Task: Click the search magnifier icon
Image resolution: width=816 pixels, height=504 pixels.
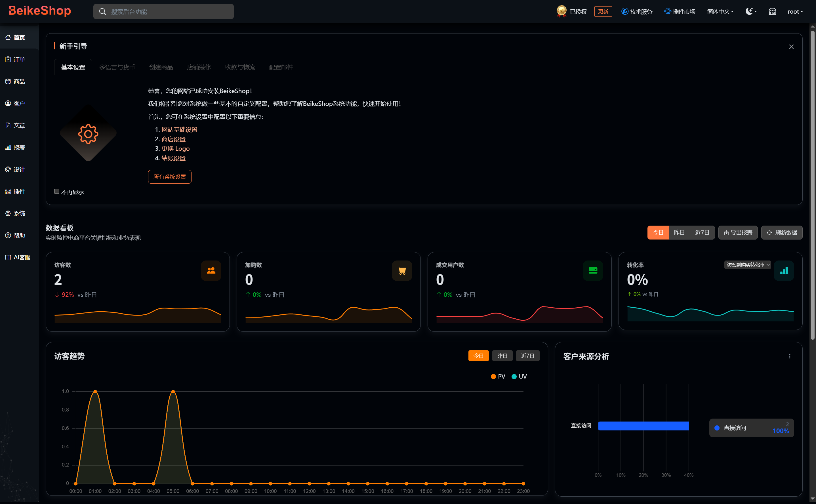Action: pos(103,12)
